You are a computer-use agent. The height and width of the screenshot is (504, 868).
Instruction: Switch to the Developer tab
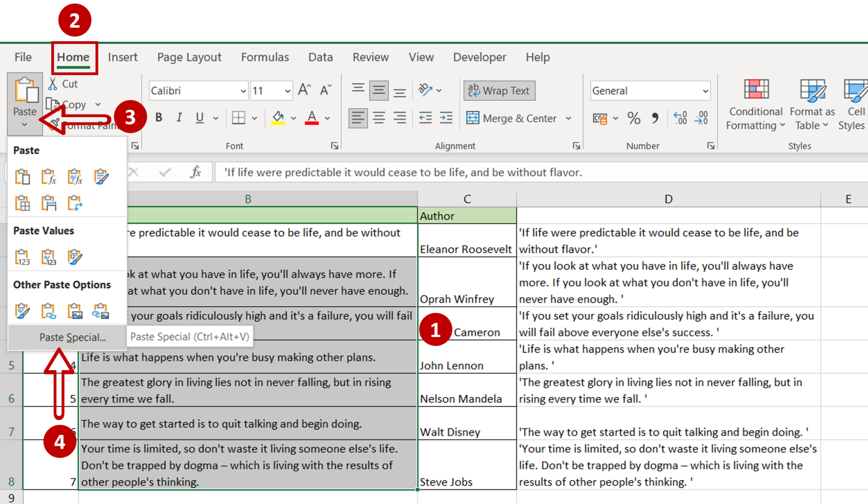479,57
